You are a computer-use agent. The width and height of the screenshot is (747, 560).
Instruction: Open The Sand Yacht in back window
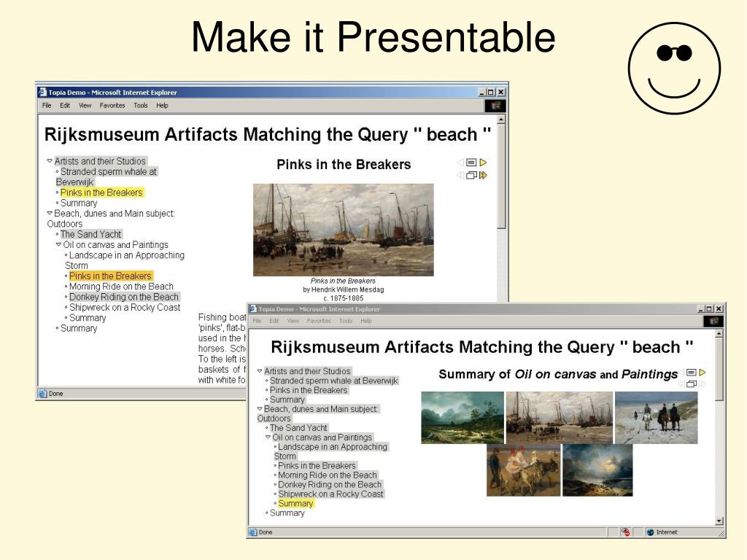click(x=91, y=234)
